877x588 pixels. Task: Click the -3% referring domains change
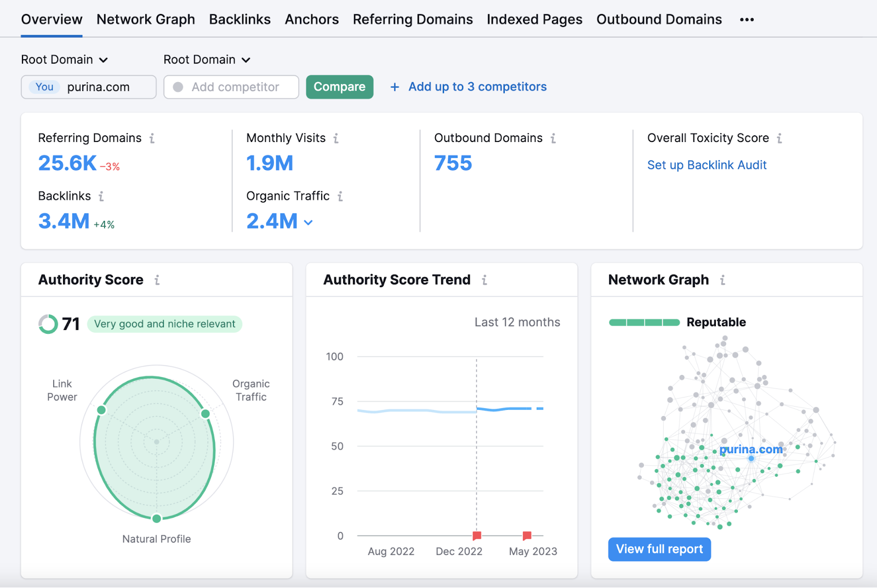pos(110,167)
